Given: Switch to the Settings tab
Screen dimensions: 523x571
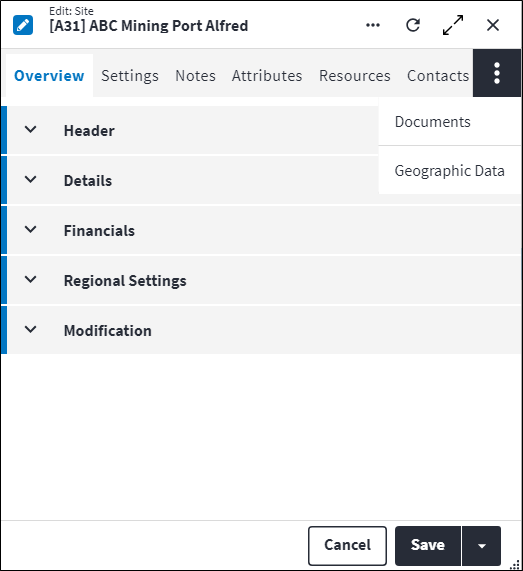Looking at the screenshot, I should tap(130, 76).
